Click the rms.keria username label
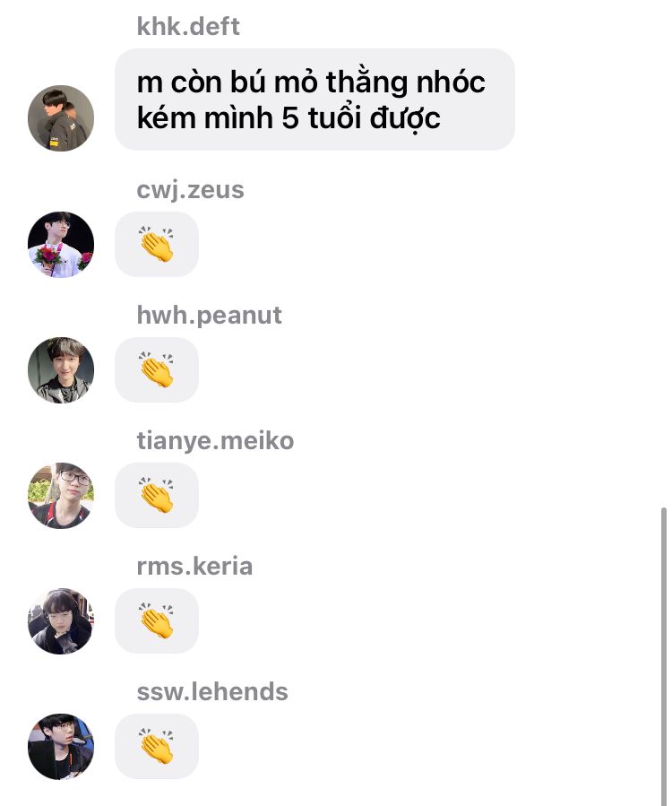 coord(194,566)
